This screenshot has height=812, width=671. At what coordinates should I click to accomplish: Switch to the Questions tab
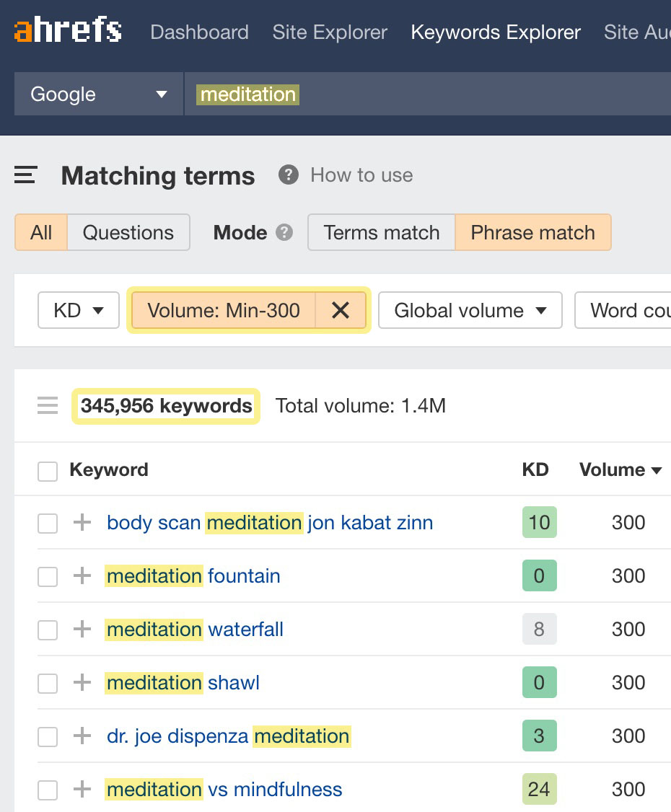[x=128, y=233]
